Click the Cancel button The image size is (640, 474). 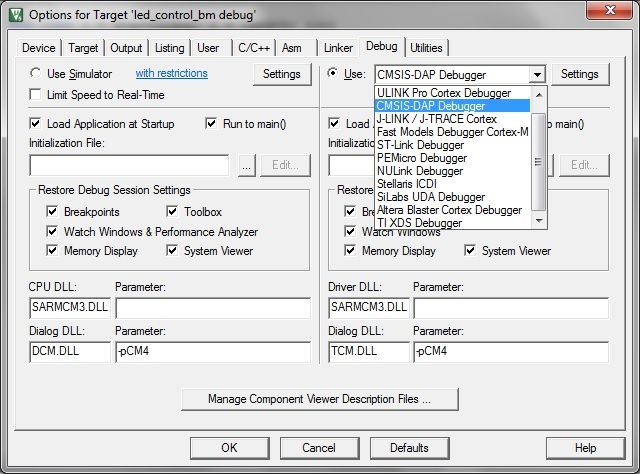(319, 448)
